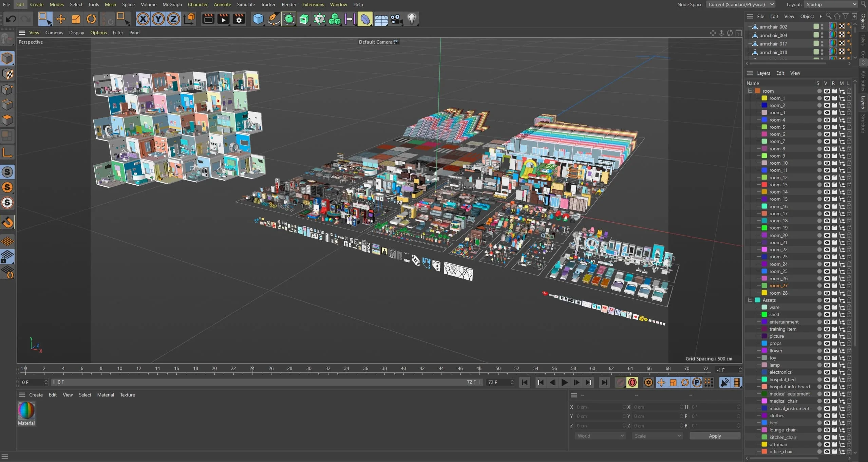Switch to Polygons mode
Image resolution: width=868 pixels, height=462 pixels.
(x=7, y=120)
